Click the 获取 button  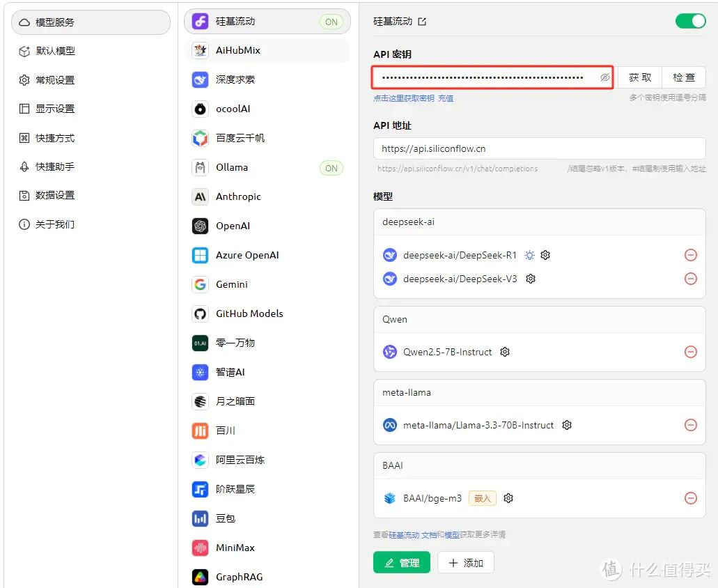tap(640, 77)
